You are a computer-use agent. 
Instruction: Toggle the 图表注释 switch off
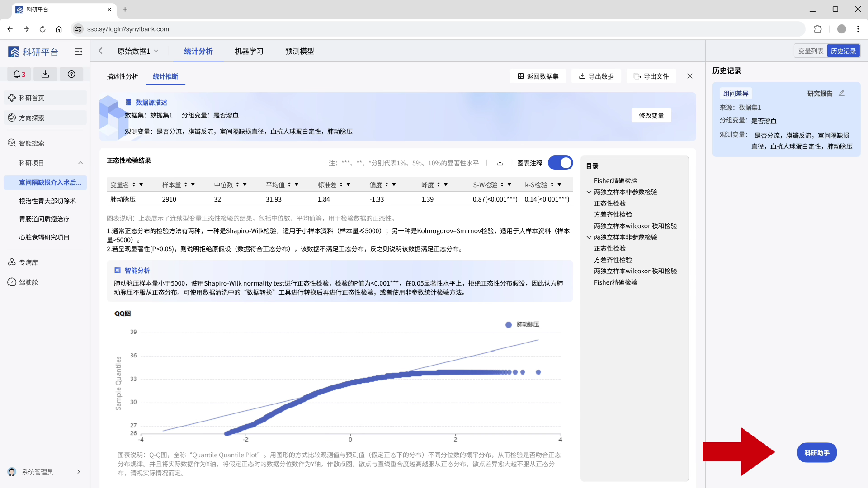(x=561, y=163)
